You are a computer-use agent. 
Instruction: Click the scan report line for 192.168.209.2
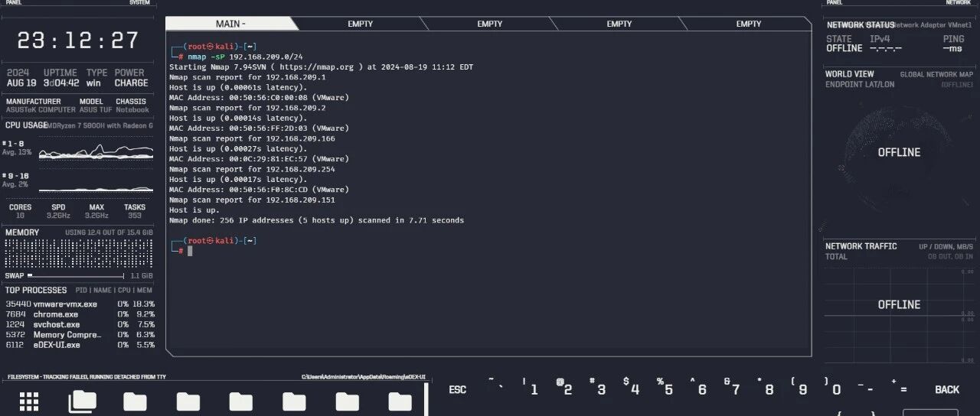pyautogui.click(x=247, y=108)
